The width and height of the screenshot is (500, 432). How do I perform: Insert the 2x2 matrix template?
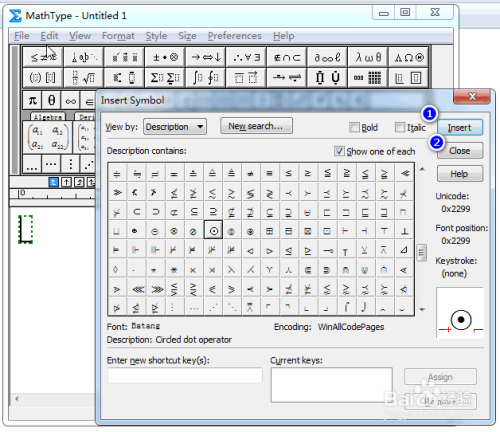point(48,137)
